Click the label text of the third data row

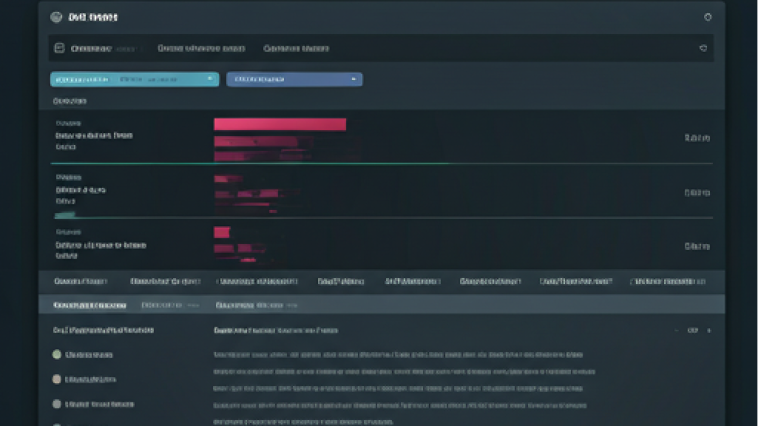pyautogui.click(x=101, y=244)
